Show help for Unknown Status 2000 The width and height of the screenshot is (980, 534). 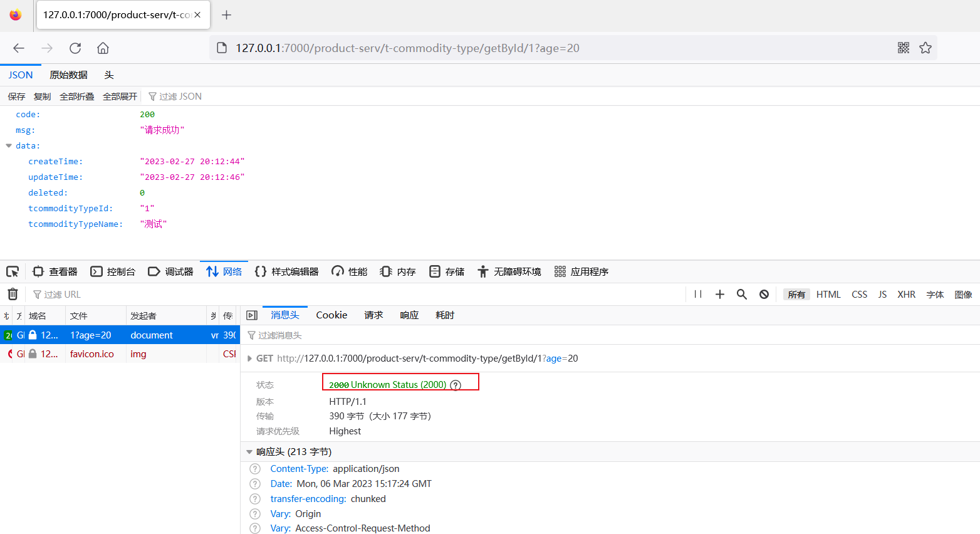(456, 385)
